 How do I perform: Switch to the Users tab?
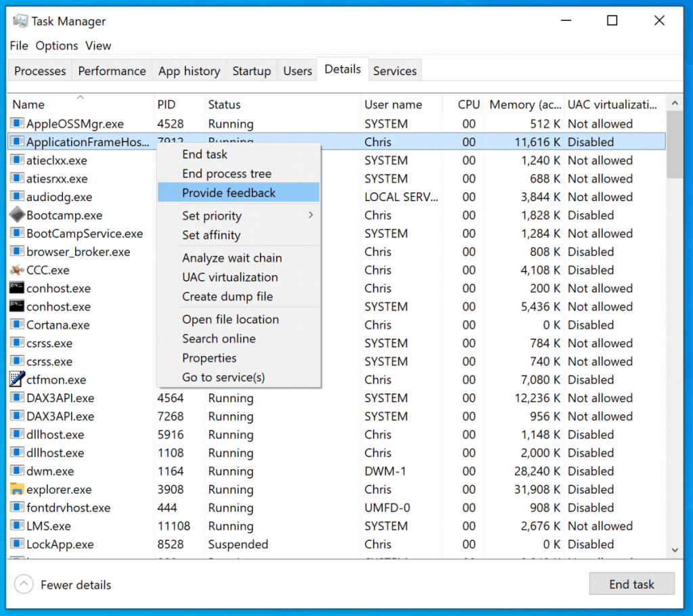point(298,71)
